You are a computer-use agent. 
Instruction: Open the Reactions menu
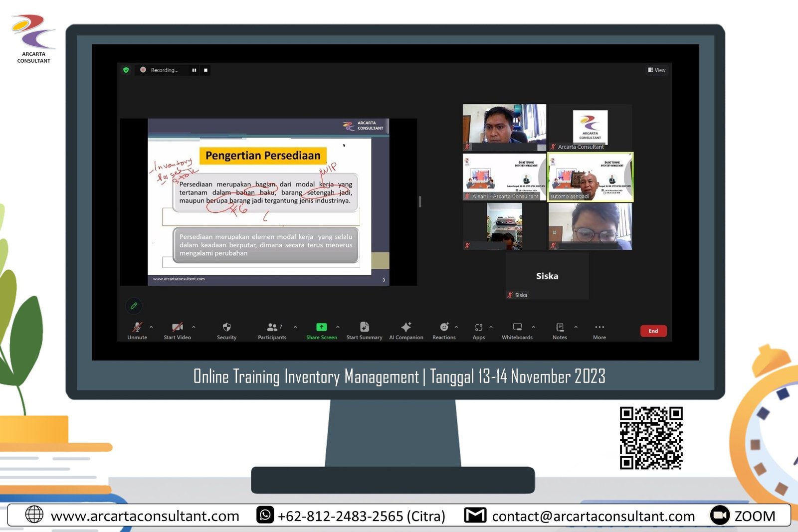click(x=444, y=328)
